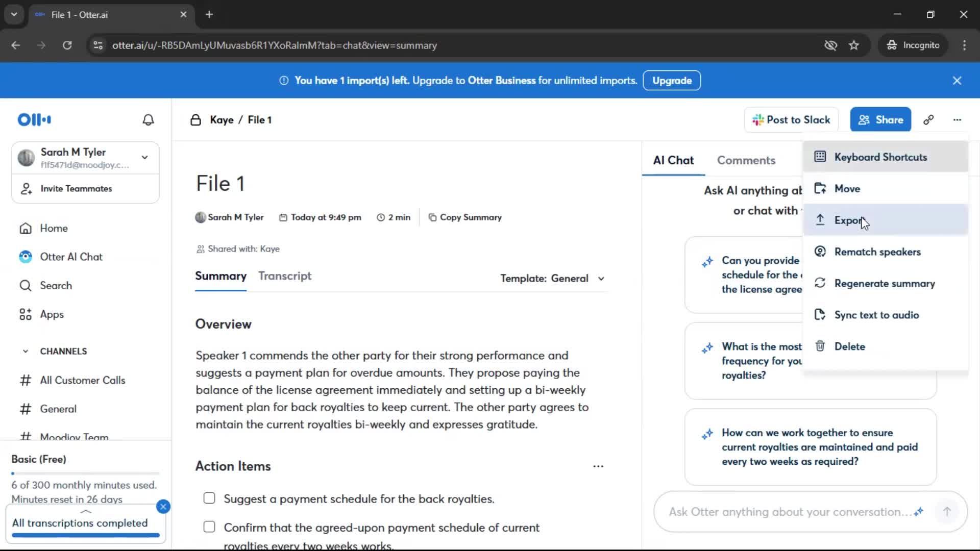
Task: Click the send arrow in chat box
Action: click(x=947, y=512)
